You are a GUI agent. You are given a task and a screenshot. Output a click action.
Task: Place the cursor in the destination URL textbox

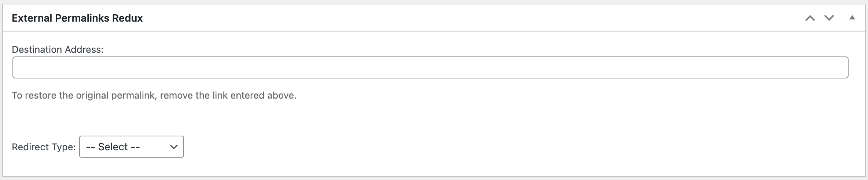430,67
